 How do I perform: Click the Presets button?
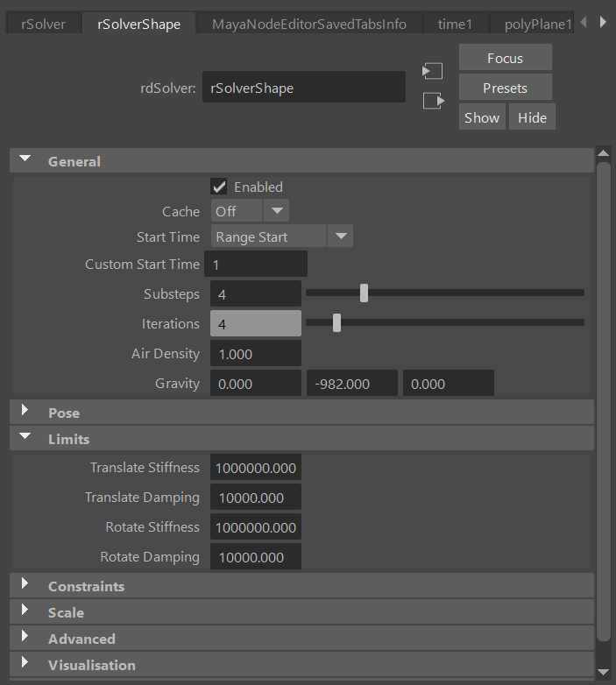pyautogui.click(x=505, y=88)
